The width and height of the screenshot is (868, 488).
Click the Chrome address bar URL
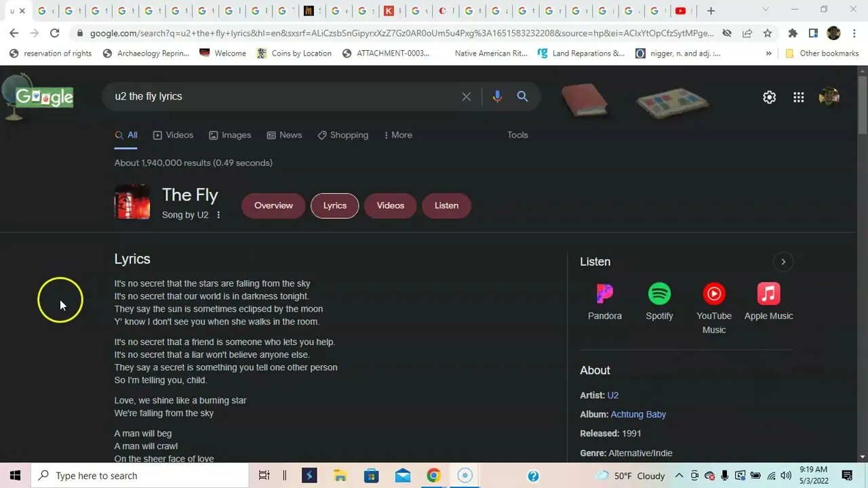pyautogui.click(x=401, y=33)
